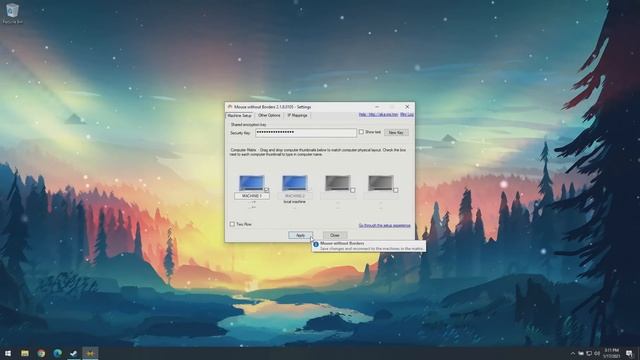Select the Mouse without Borders taskbar icon
Image resolution: width=640 pixels, height=360 pixels.
[x=90, y=353]
